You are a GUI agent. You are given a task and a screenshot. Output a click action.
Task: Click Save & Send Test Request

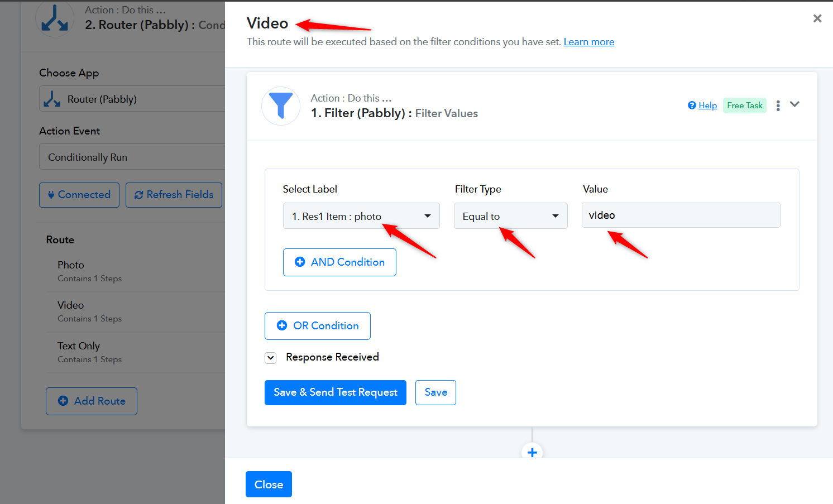(x=335, y=392)
